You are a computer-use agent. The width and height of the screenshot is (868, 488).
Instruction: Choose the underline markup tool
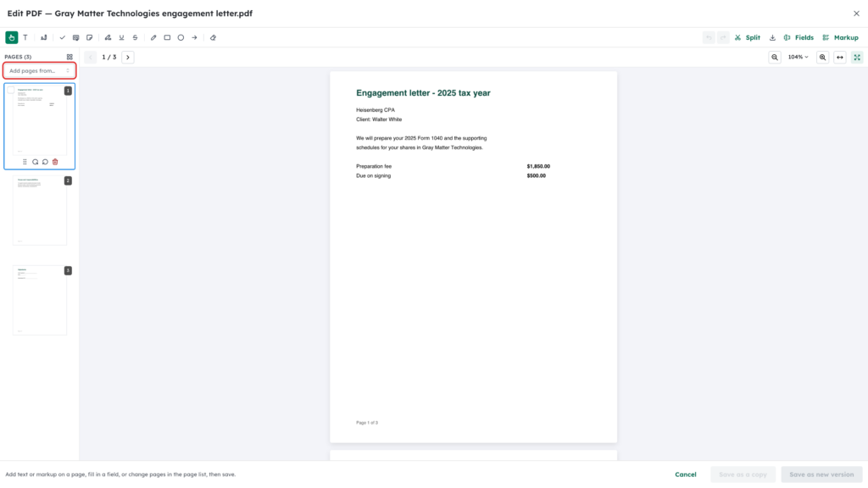click(122, 37)
